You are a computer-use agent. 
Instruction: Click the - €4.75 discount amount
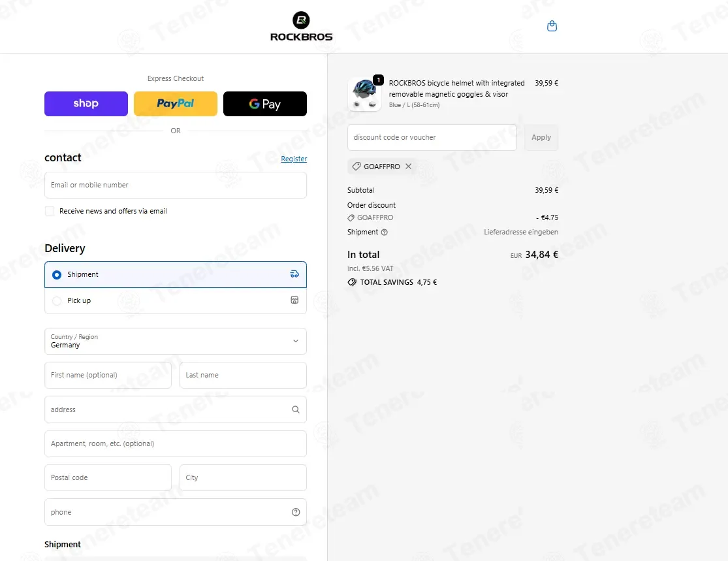coord(547,217)
